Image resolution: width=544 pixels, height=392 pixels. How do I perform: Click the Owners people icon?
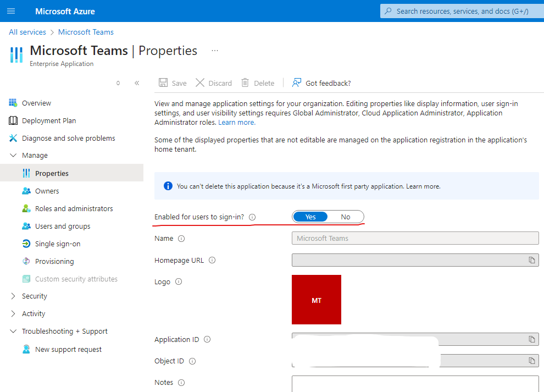[26, 191]
